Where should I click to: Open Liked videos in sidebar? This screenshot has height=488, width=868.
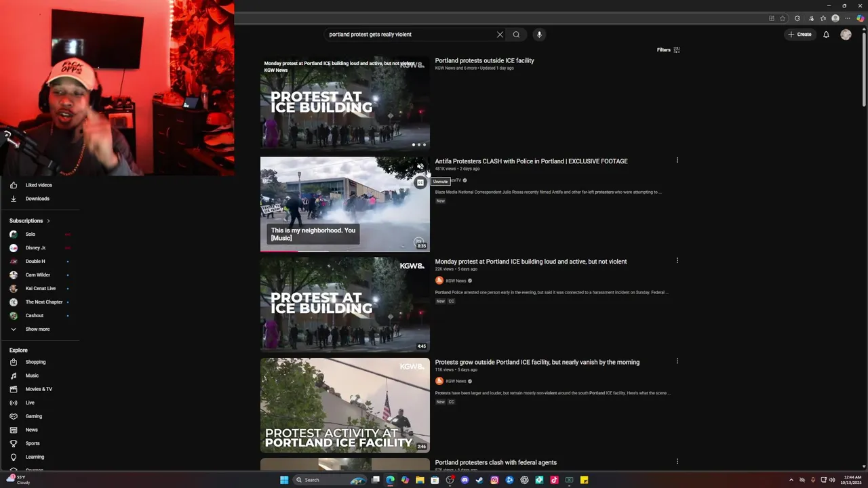(39, 185)
